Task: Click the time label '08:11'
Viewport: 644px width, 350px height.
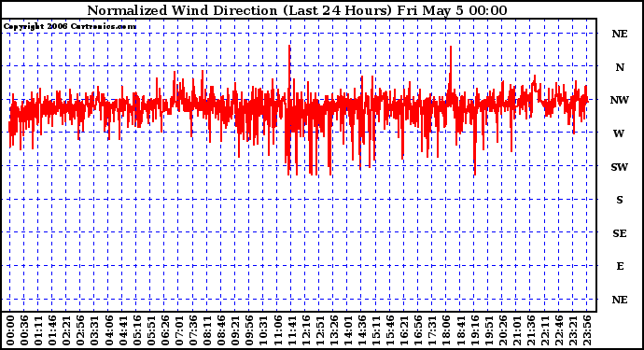Action: tap(206, 330)
